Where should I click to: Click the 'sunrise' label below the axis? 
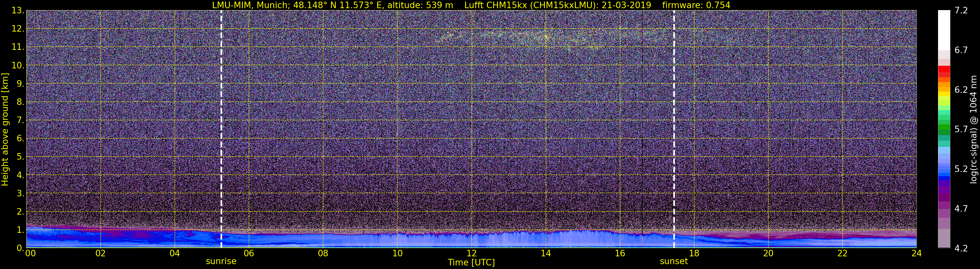point(221,262)
